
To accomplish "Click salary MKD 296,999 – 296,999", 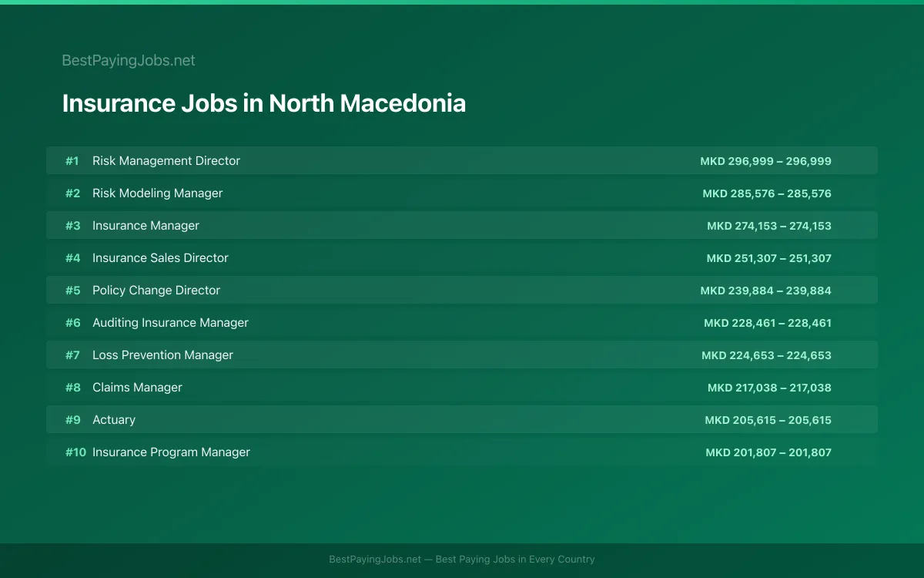I will 765,161.
